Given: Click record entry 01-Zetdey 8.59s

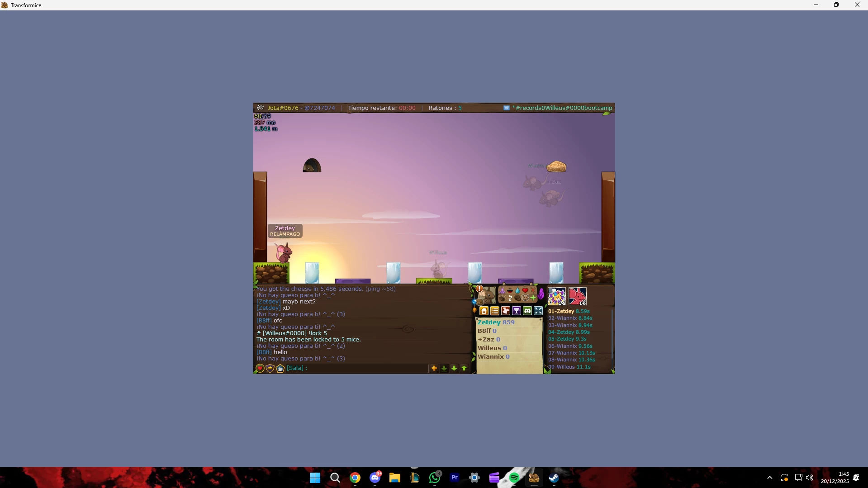Looking at the screenshot, I should pyautogui.click(x=569, y=311).
